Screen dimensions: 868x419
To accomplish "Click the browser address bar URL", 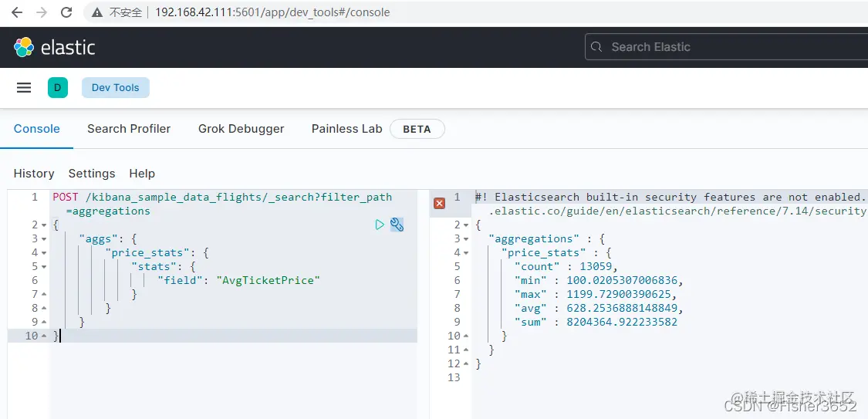I will (x=272, y=12).
